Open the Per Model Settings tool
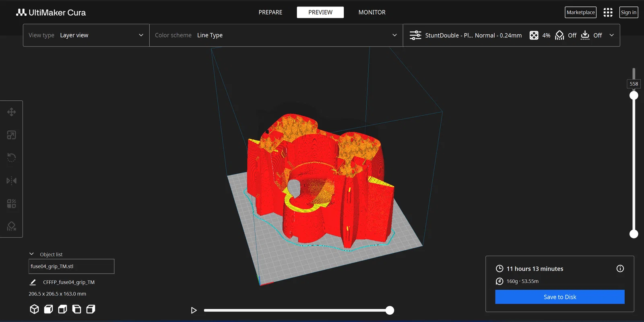 pos(11,204)
